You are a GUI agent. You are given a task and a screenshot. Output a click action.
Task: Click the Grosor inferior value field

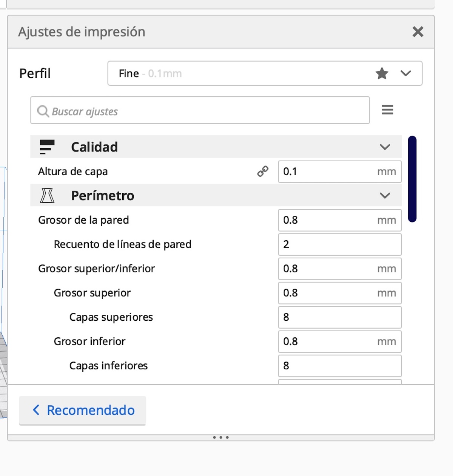pyautogui.click(x=328, y=342)
